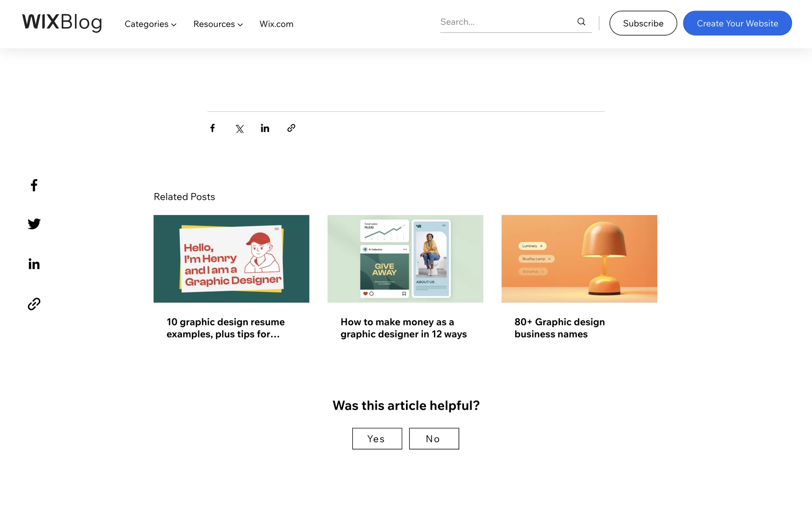Click X share icon below the article
This screenshot has height=508, width=812.
pos(240,129)
